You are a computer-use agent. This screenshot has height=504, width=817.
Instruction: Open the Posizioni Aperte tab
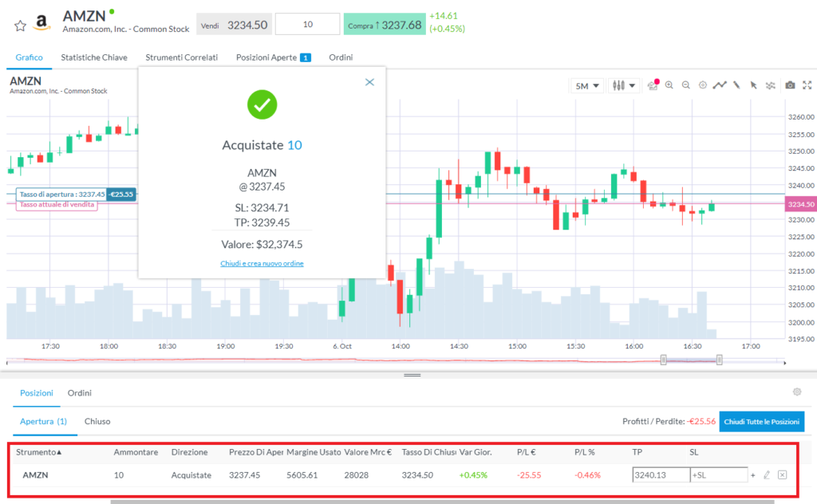273,57
